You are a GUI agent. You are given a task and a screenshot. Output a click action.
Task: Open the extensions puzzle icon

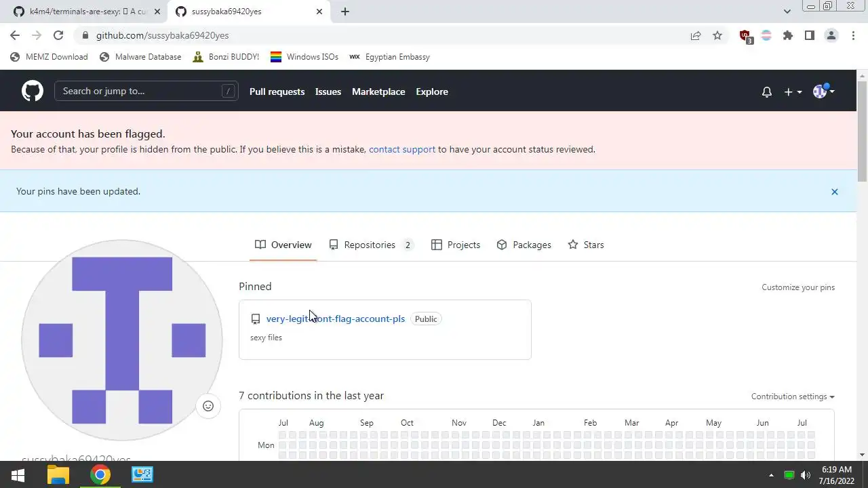[788, 35]
